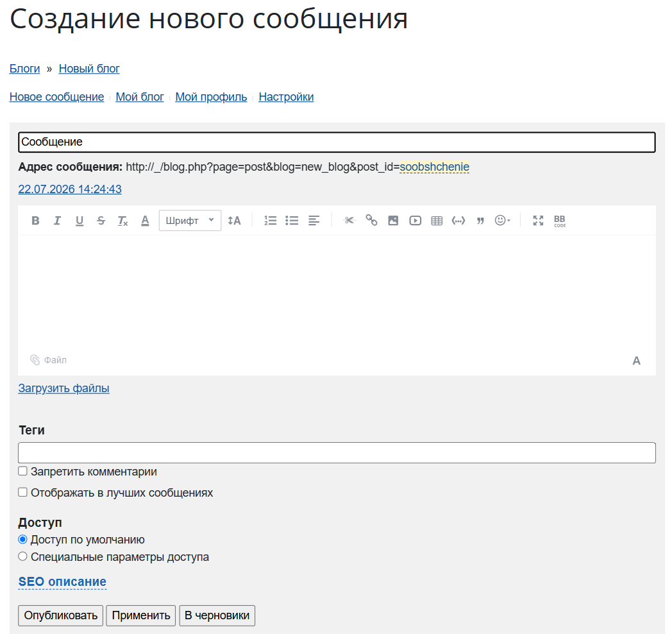Apply strikethrough formatting

101,221
